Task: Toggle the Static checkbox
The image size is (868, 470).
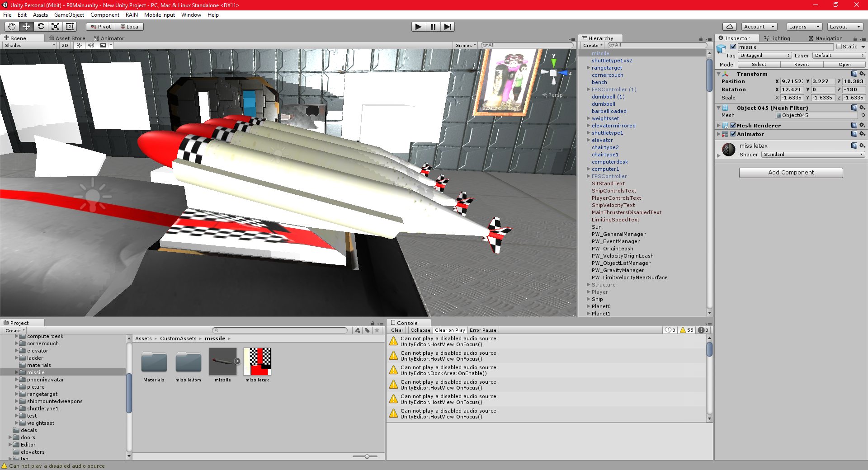Action: pos(839,47)
